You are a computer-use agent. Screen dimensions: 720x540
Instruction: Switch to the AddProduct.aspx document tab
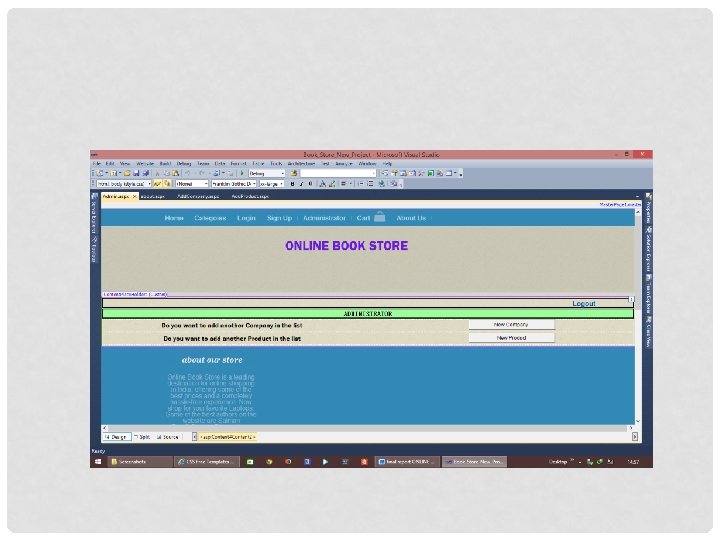[250, 196]
